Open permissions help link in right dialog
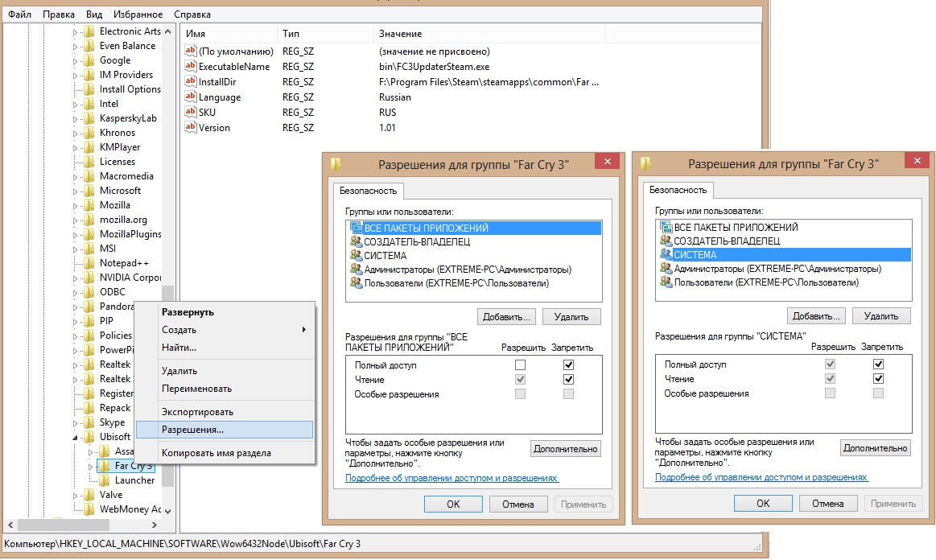The width and height of the screenshot is (936, 560). [x=761, y=477]
